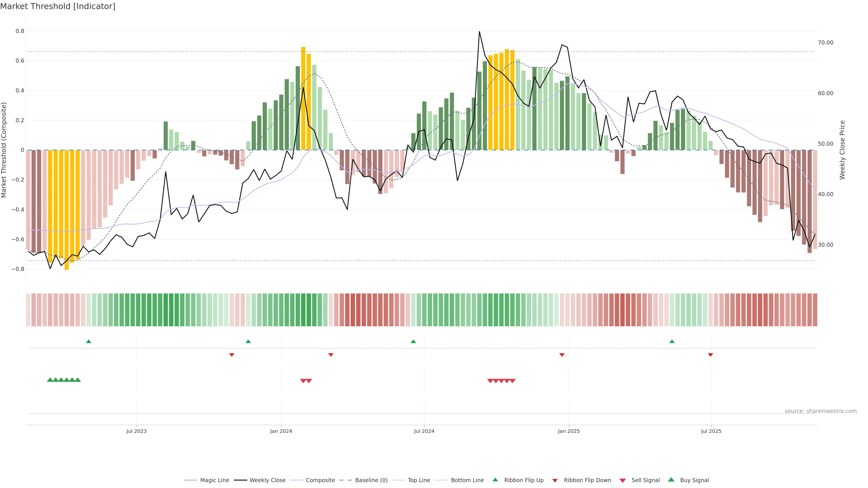868x488 pixels.
Task: Toggle the Composite series in legend
Action: 320,480
